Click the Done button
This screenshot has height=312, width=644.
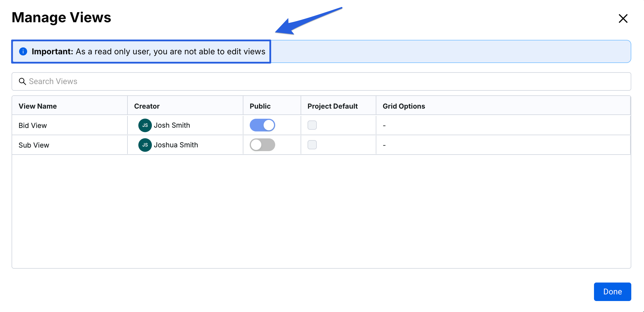pos(612,292)
